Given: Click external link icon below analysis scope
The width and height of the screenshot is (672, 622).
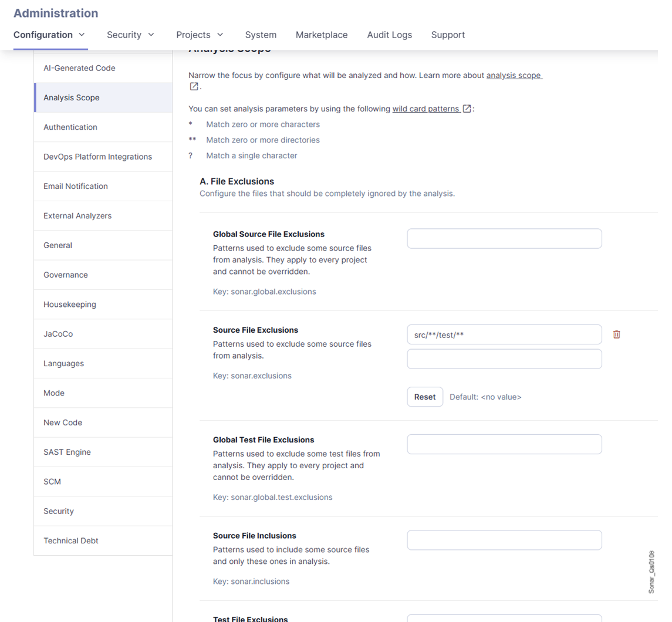Looking at the screenshot, I should click(x=194, y=87).
